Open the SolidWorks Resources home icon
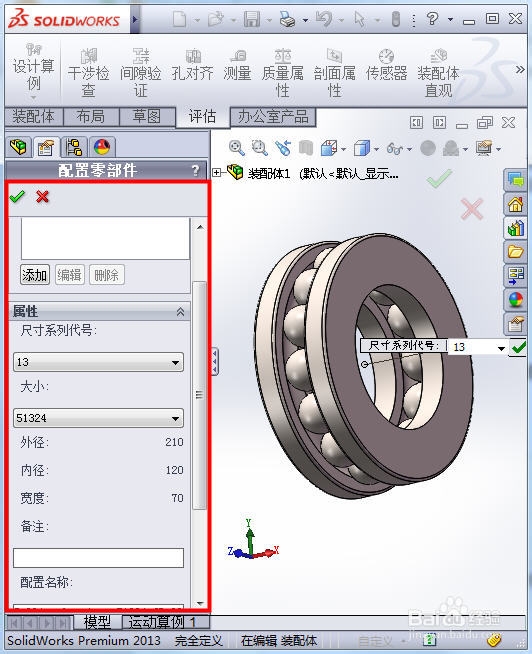The height and width of the screenshot is (654, 532). [x=515, y=204]
